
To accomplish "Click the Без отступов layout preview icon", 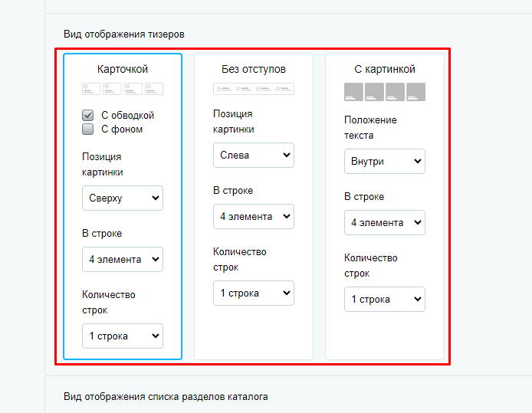I will click(254, 89).
